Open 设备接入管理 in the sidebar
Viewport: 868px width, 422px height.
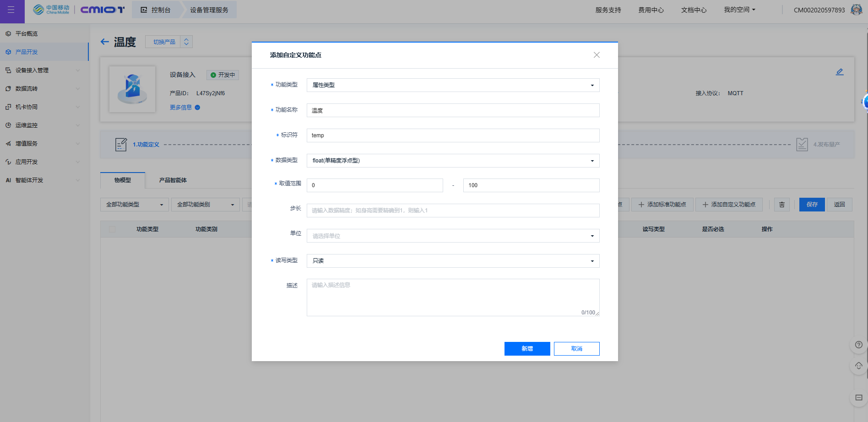coord(32,70)
